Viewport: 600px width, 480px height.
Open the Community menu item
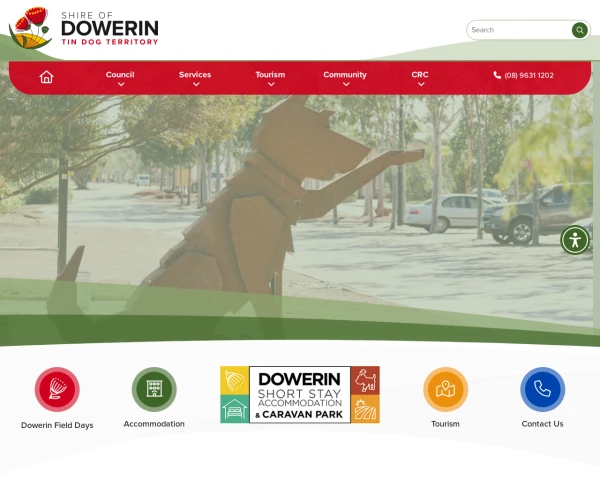(x=345, y=75)
